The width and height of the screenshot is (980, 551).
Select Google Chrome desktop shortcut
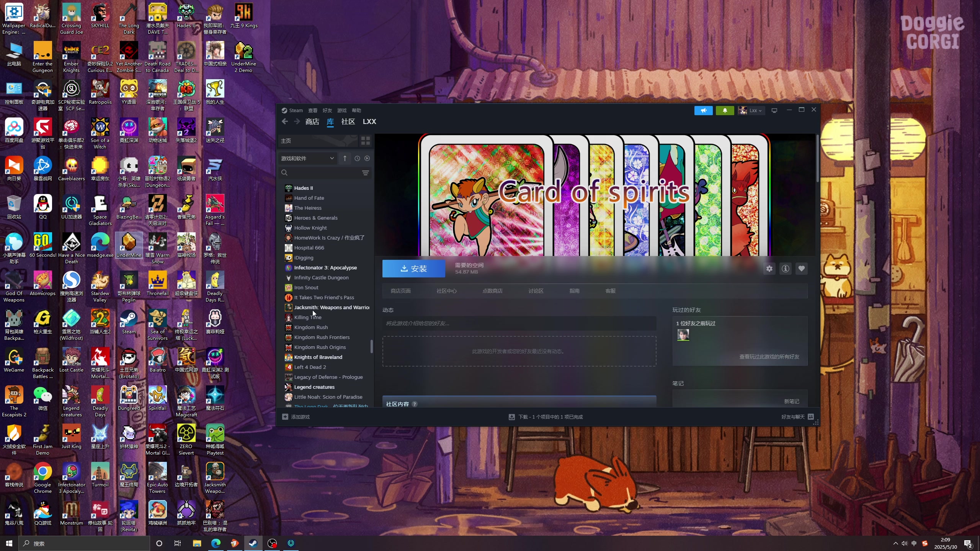pos(42,478)
